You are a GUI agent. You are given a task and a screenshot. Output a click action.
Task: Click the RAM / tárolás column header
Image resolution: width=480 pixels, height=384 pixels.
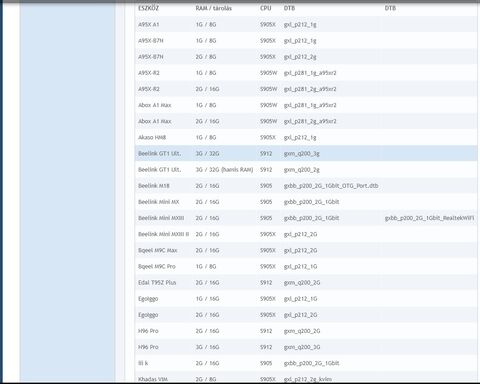[213, 8]
